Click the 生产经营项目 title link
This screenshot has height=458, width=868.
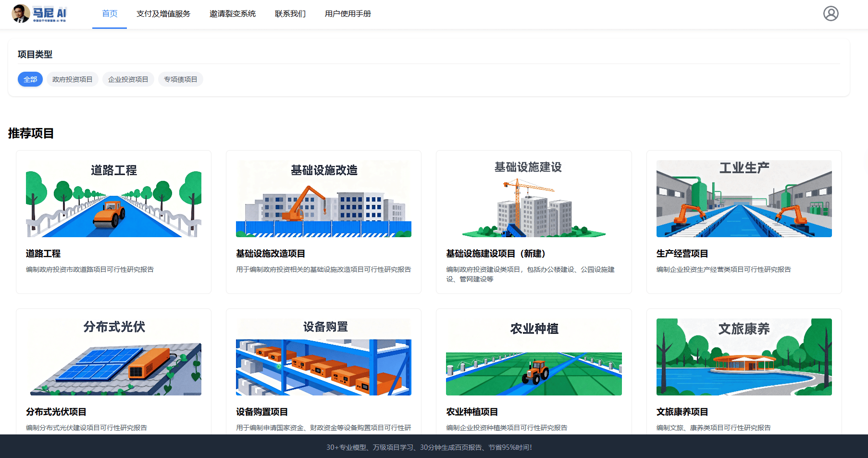[682, 254]
